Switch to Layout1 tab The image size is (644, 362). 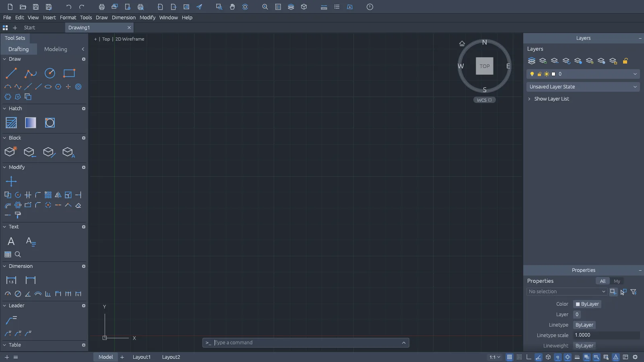142,357
